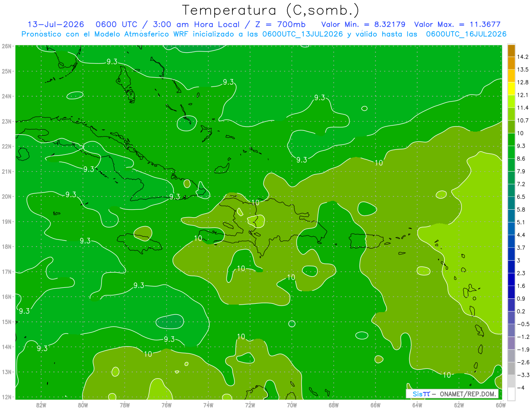Select the 'Valor Min. = 8.32179' text
This screenshot has width=532, height=411.
point(363,24)
